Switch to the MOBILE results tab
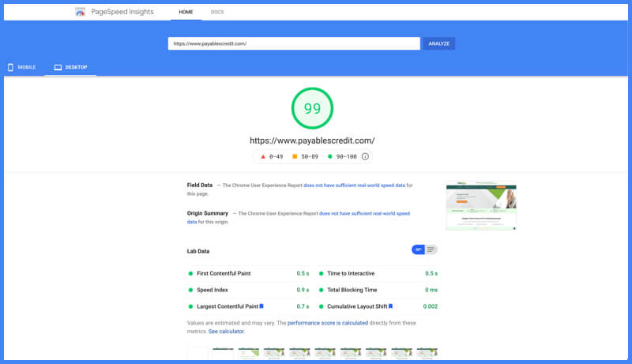632x364 pixels. click(x=22, y=67)
